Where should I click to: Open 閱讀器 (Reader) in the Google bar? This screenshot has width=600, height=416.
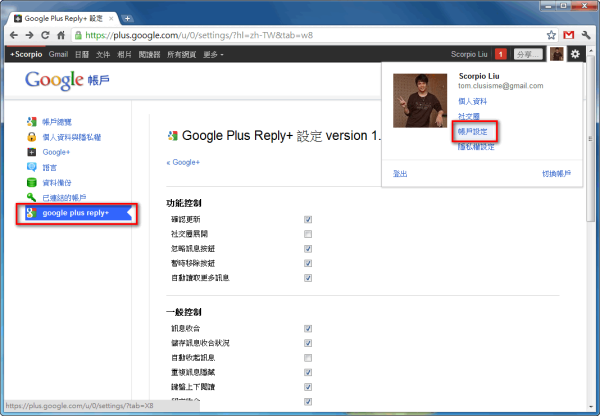click(149, 54)
